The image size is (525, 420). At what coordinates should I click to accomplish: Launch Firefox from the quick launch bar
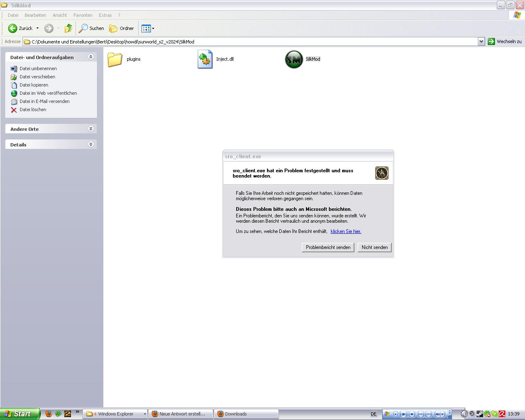(x=48, y=414)
